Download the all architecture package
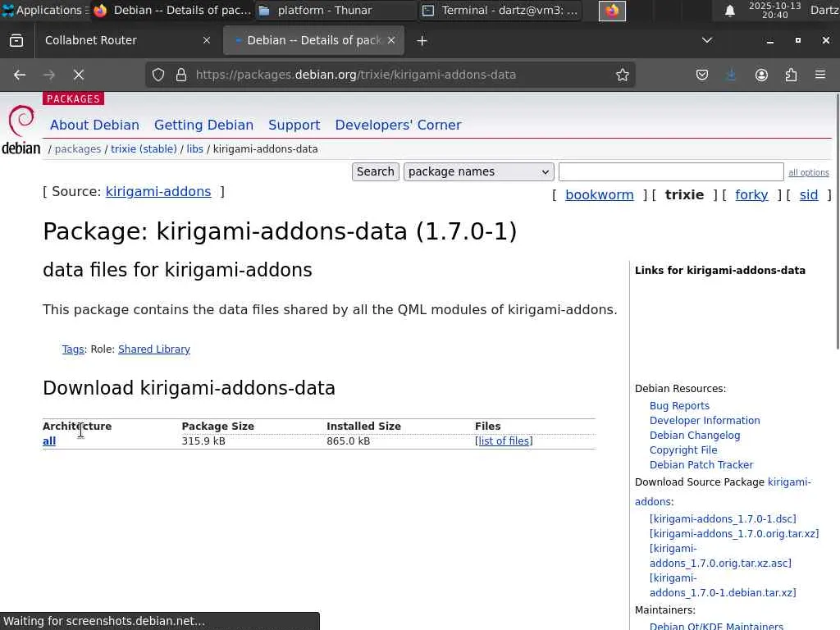840x630 pixels. coord(49,441)
